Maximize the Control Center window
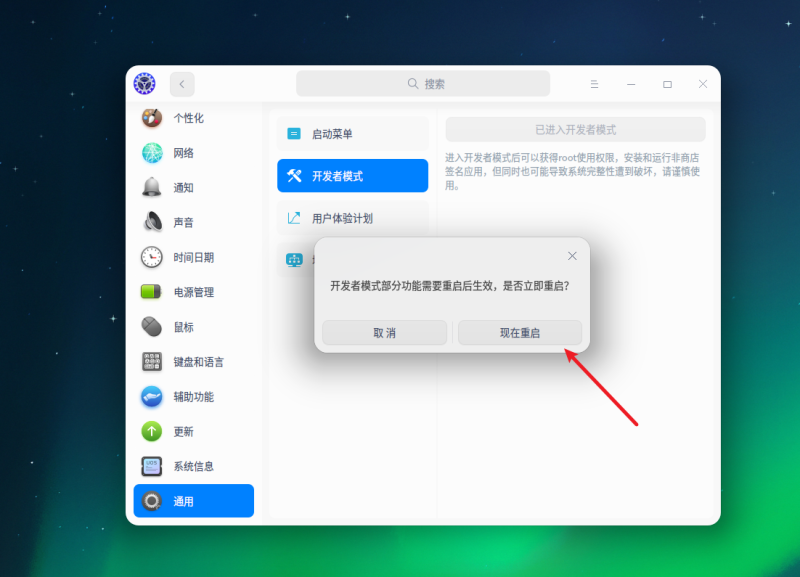Screen dimensions: 800x577 (x=667, y=84)
